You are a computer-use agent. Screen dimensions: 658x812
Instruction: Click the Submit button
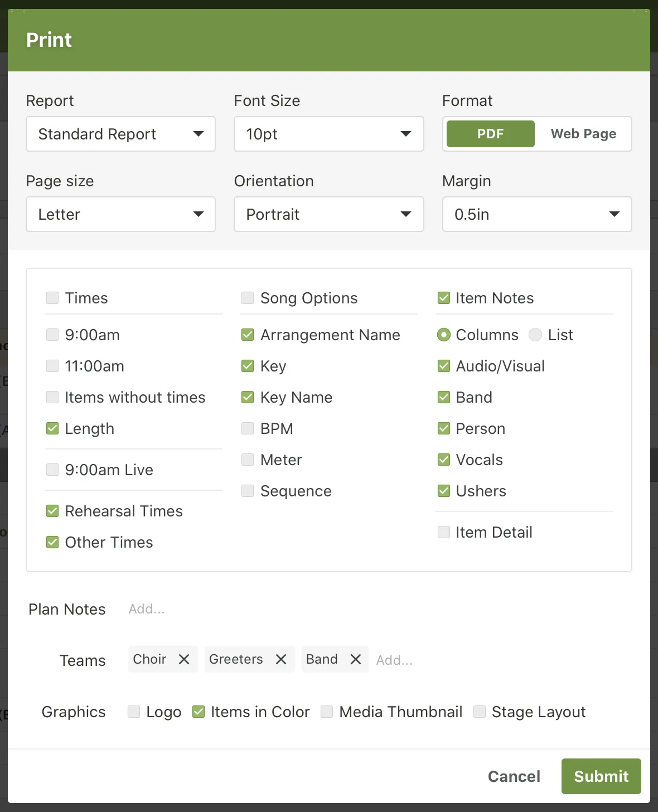(x=601, y=776)
